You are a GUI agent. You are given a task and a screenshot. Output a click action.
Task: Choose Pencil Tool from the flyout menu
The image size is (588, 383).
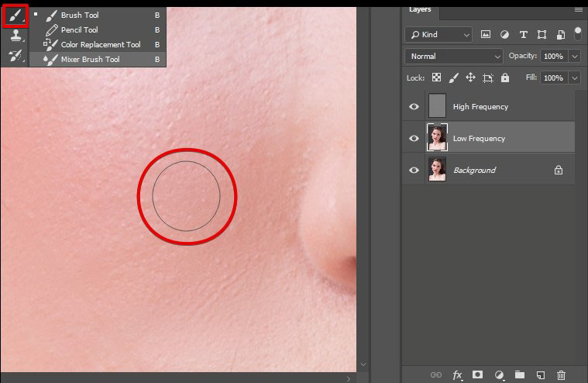tap(79, 29)
